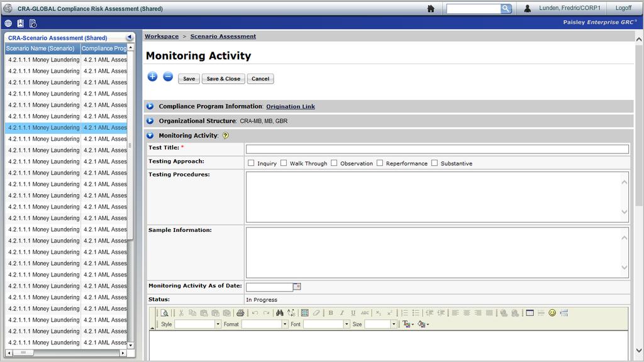
Task: Click the Cut scissors icon
Action: coord(181,313)
